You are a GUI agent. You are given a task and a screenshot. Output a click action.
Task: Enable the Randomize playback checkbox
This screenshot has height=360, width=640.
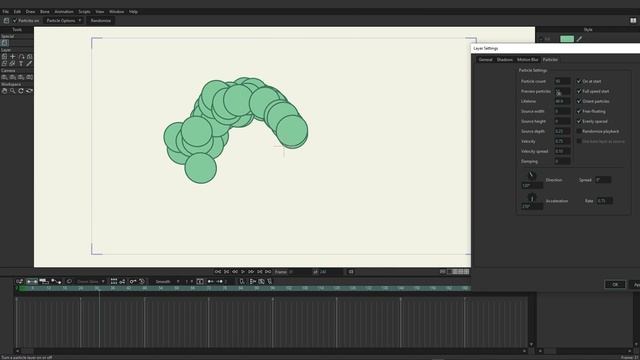[579, 131]
